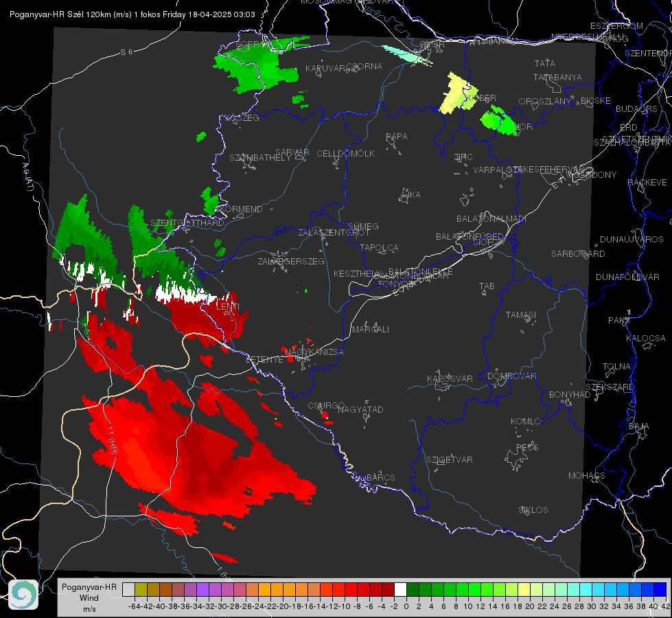
Task: Click the swirl logo icon beside the legend
Action: point(23,595)
